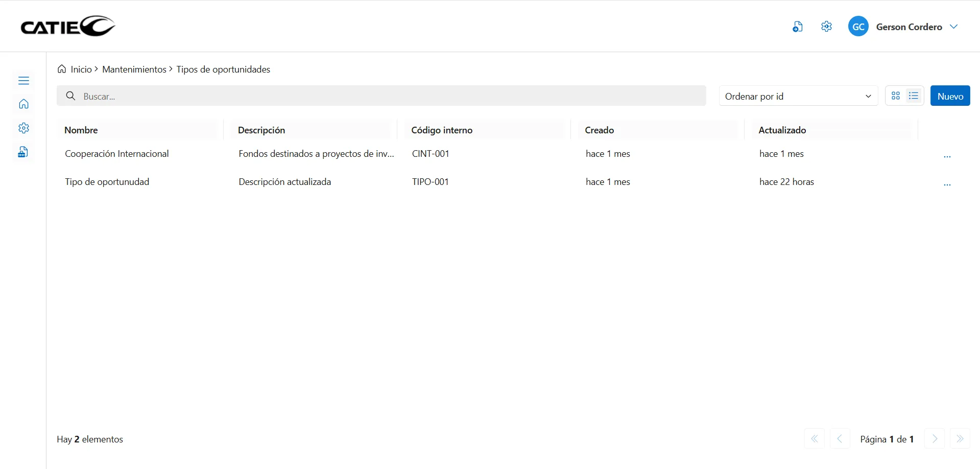Switch to grid card view
Screen dimensions: 980x469
click(x=895, y=96)
